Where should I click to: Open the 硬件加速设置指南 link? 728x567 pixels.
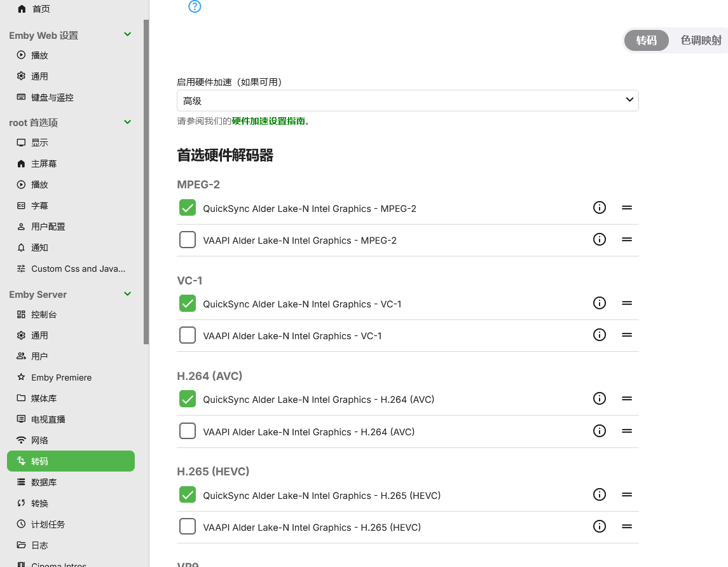(268, 121)
